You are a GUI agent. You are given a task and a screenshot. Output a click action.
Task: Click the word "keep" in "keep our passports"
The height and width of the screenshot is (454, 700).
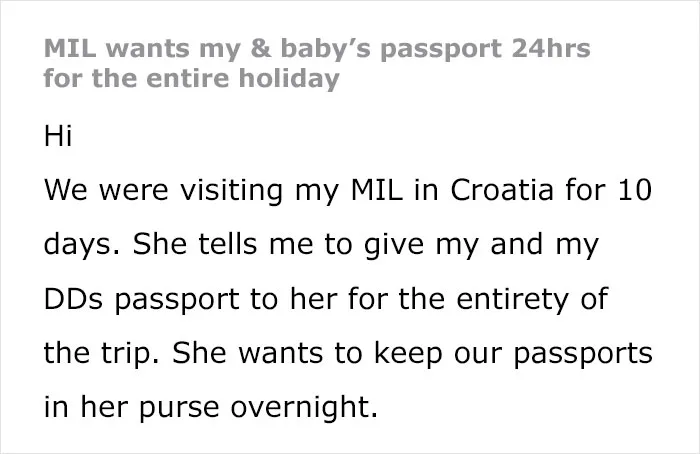point(408,354)
